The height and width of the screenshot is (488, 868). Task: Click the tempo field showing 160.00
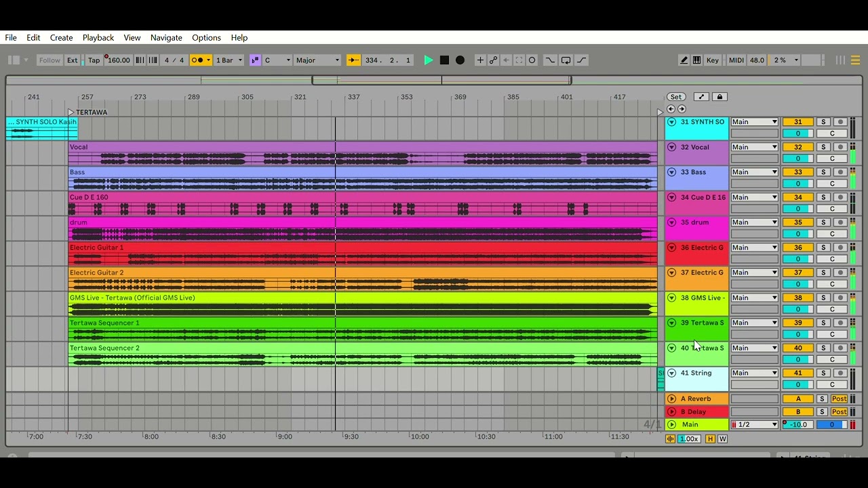(x=118, y=60)
